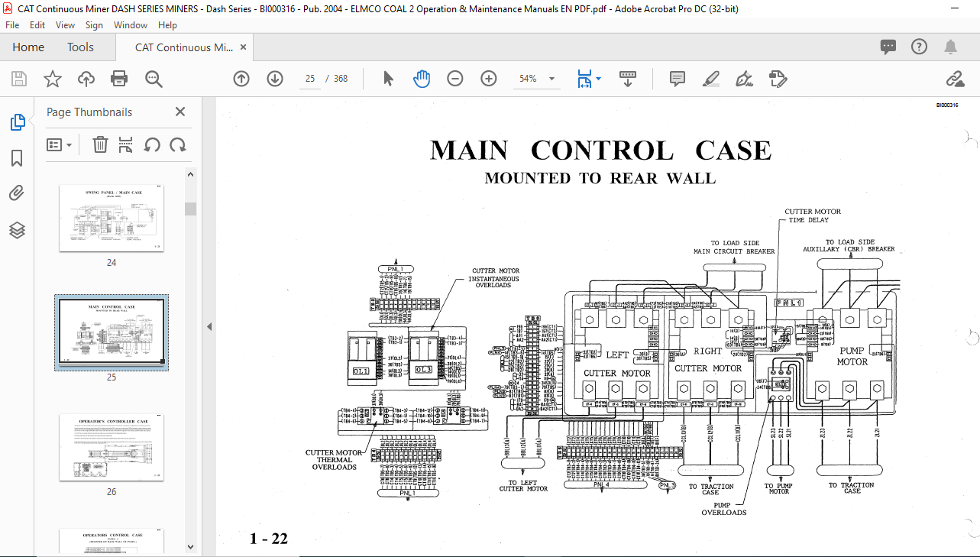Click the MAIN CONTROL CASE heading text
Image resolution: width=980 pixels, height=557 pixels.
pyautogui.click(x=601, y=151)
